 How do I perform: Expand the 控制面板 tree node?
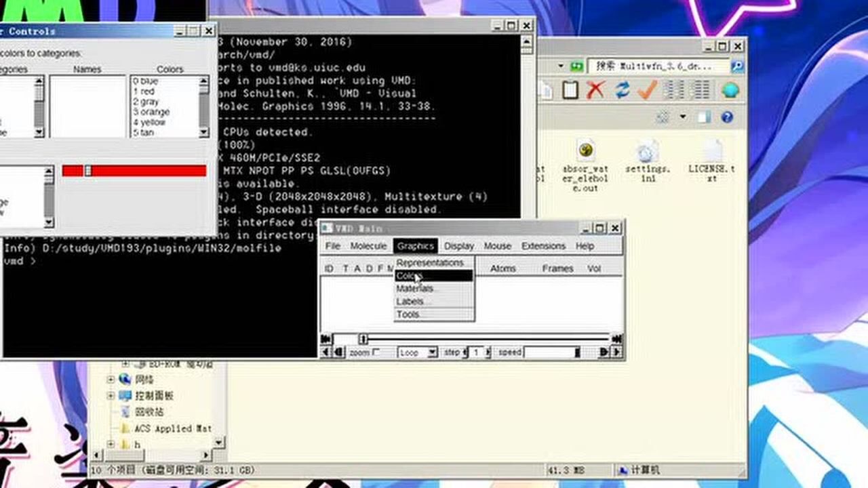pos(111,396)
